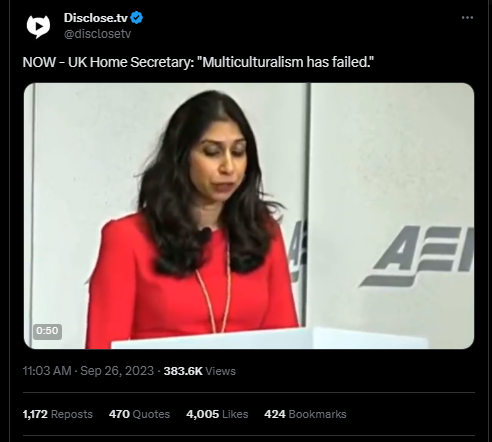Play the embedded video thumbnail
This screenshot has width=492, height=442.
(x=249, y=216)
